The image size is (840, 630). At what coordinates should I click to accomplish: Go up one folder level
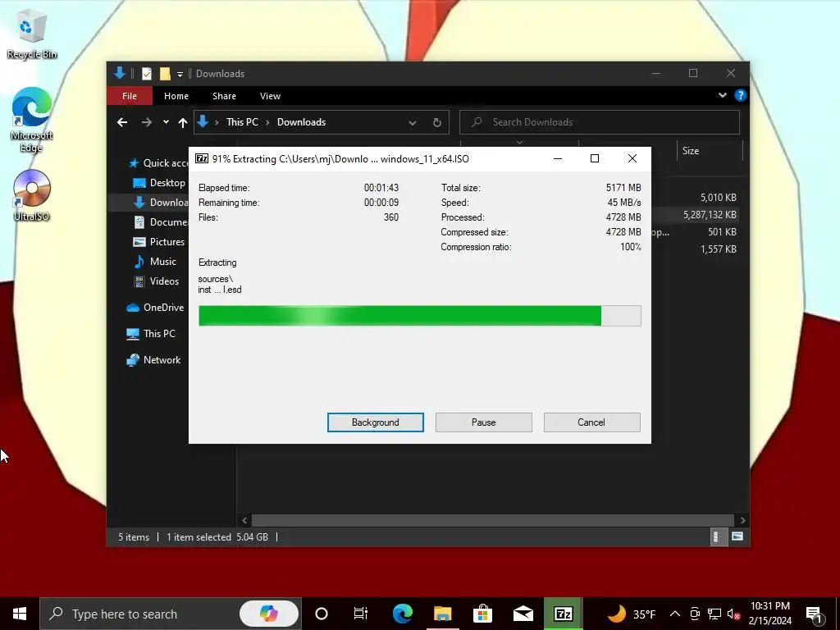(183, 123)
